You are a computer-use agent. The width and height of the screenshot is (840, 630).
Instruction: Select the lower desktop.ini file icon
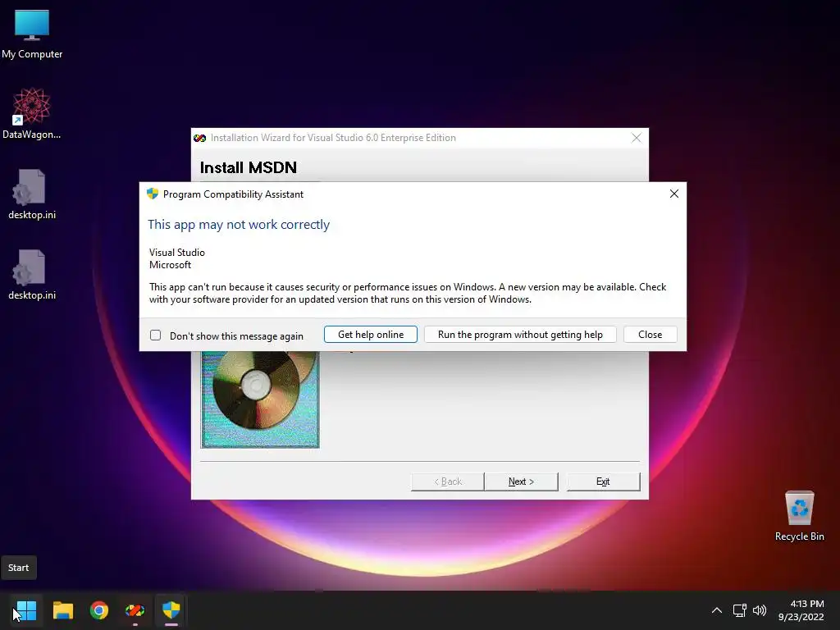click(x=32, y=274)
